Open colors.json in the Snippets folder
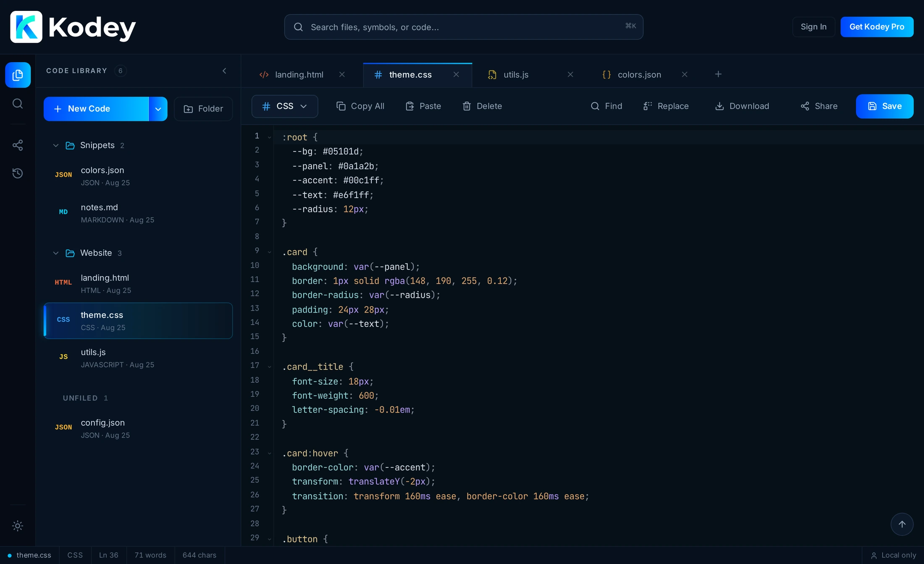Screen dimensions: 924x564 [x=138, y=176]
